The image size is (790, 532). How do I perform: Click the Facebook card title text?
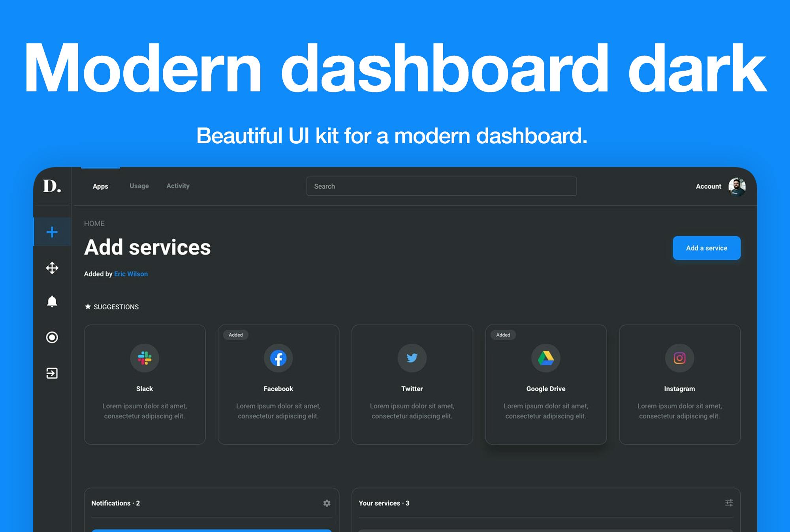click(x=278, y=389)
